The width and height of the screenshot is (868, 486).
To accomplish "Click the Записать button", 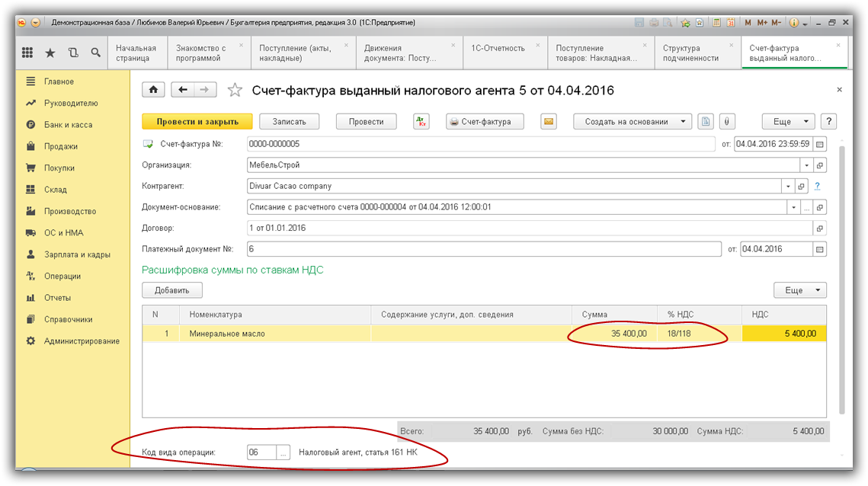I will [x=289, y=122].
